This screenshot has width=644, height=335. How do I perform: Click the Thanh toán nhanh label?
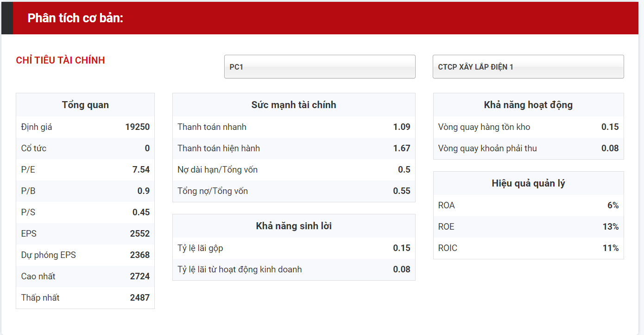[x=212, y=127]
